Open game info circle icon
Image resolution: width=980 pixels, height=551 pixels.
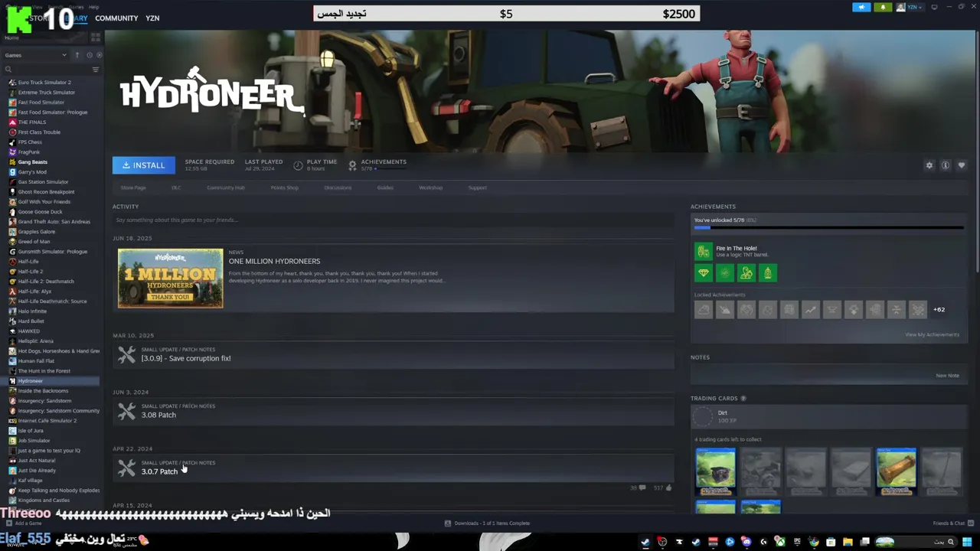tap(946, 165)
